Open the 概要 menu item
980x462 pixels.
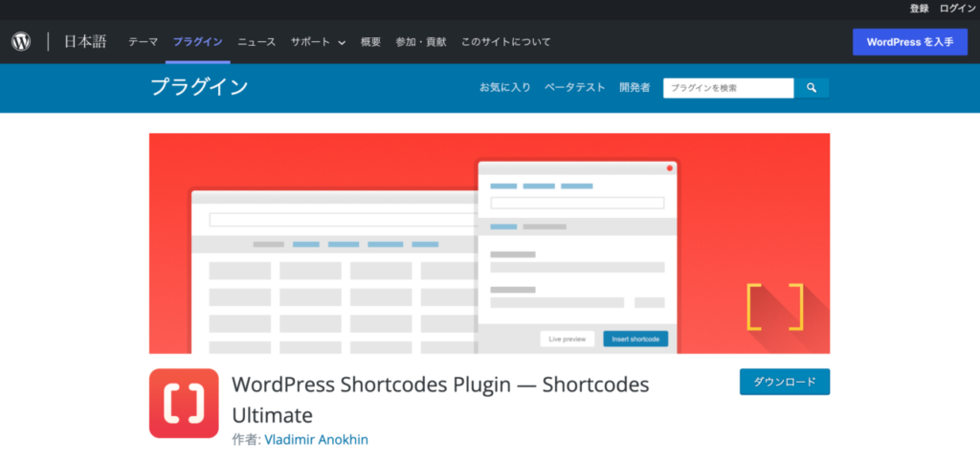click(x=370, y=42)
